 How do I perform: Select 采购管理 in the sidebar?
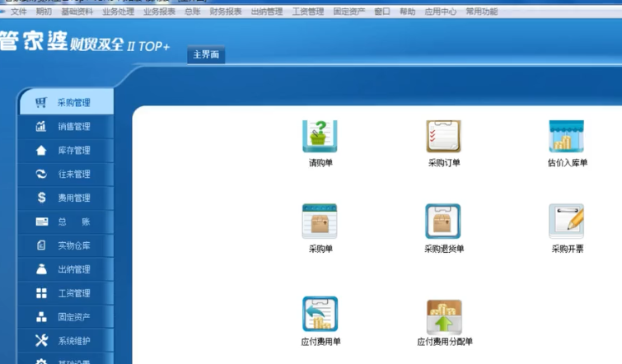[67, 103]
